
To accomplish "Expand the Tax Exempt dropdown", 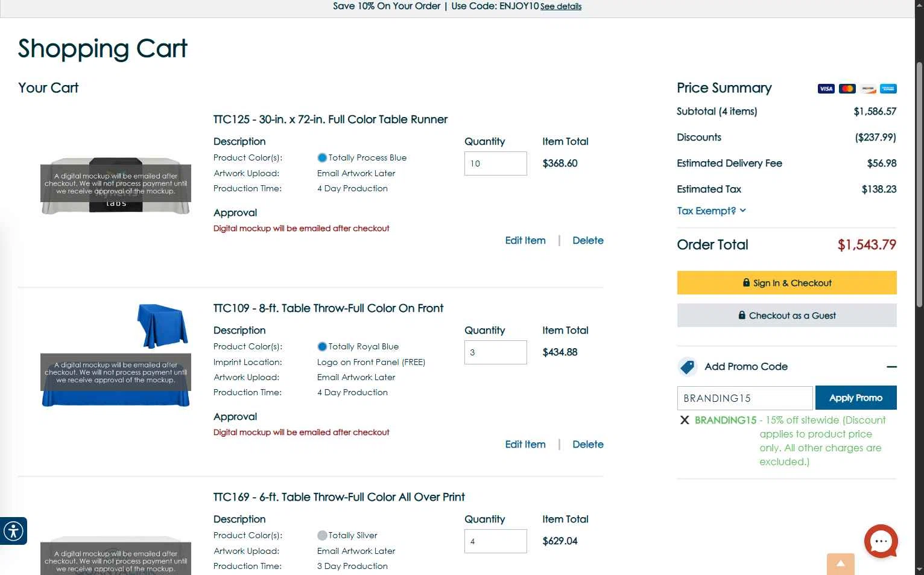I will coord(711,211).
